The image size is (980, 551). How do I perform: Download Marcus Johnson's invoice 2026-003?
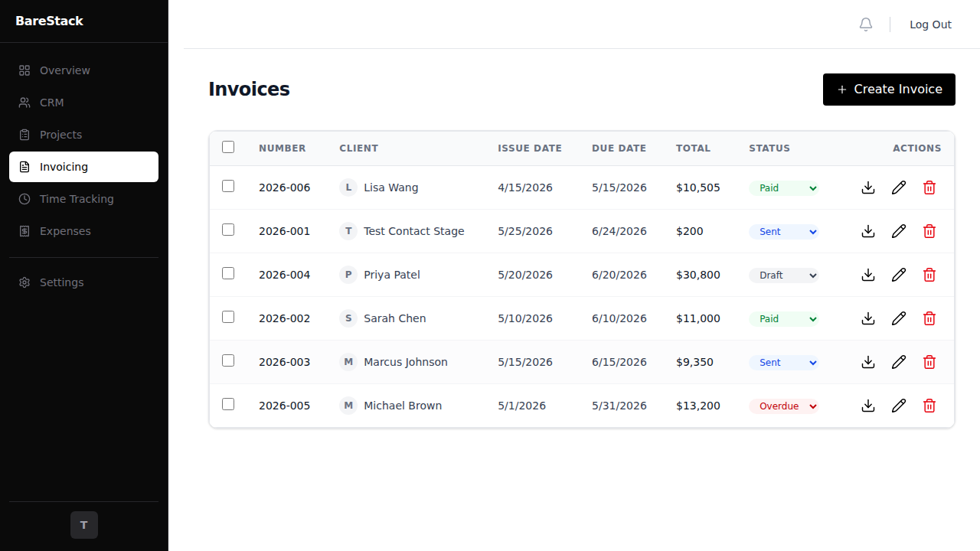[x=868, y=362]
